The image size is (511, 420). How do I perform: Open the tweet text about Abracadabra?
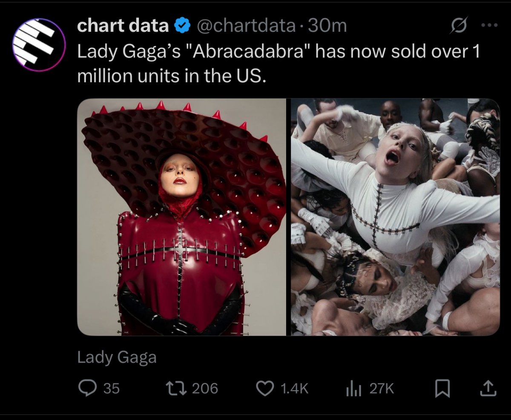tap(278, 64)
